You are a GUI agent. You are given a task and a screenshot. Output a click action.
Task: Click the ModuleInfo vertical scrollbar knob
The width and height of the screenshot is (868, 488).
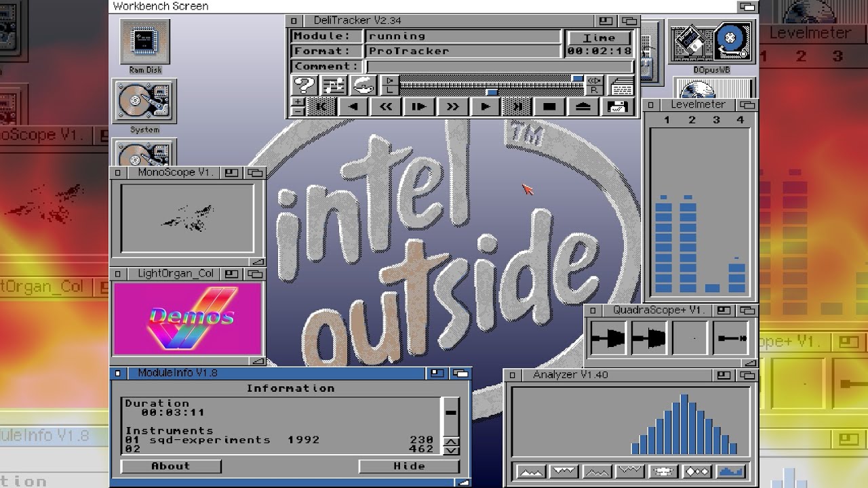451,411
